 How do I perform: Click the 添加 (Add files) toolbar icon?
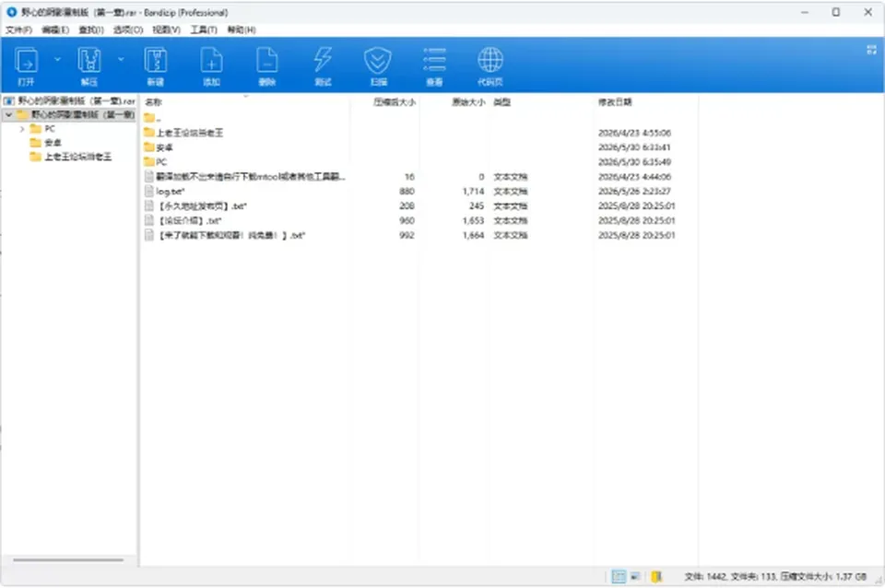point(212,65)
